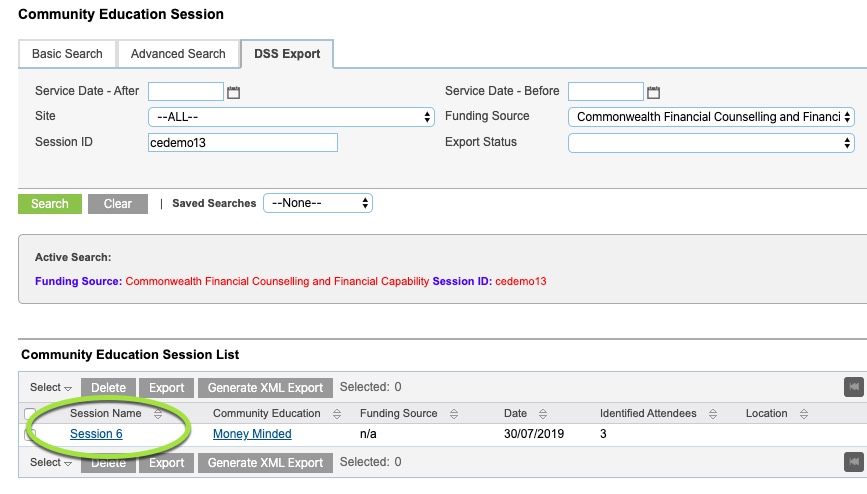Sort list by Date column arrows
867x494 pixels.
click(x=543, y=414)
